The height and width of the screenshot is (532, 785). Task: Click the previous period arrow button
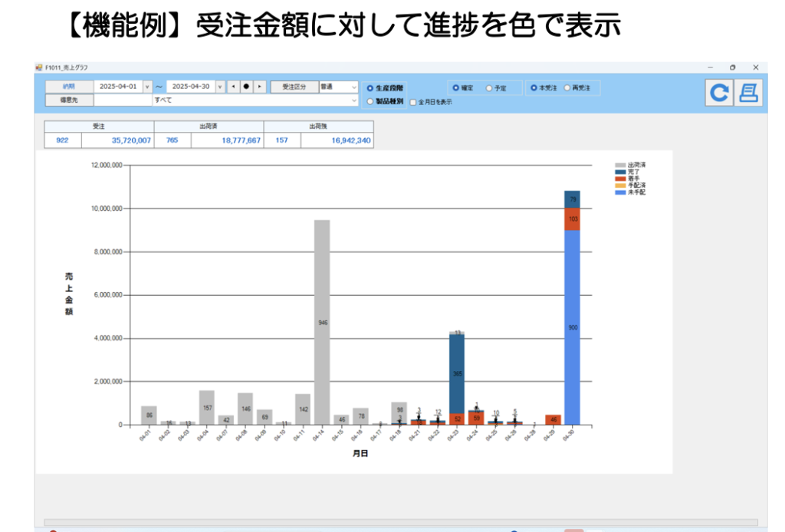[233, 87]
